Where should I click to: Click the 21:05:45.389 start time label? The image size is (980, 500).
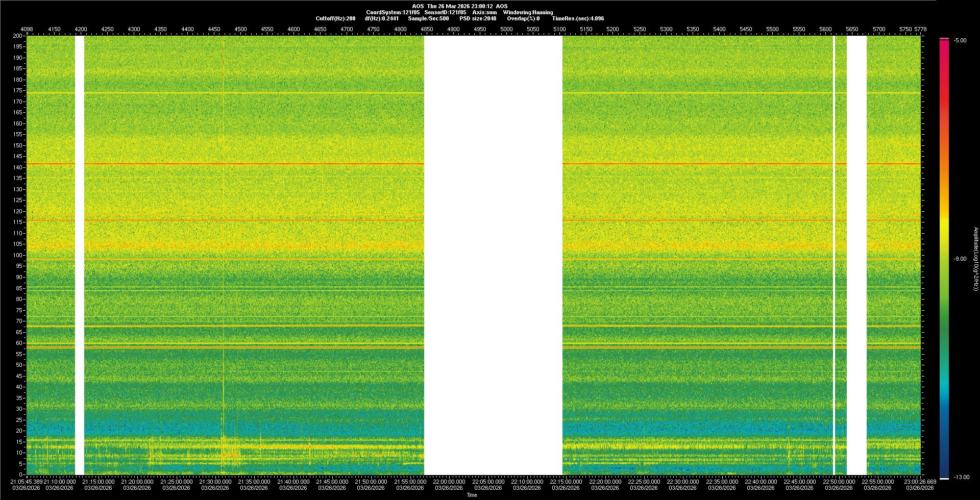tap(27, 481)
